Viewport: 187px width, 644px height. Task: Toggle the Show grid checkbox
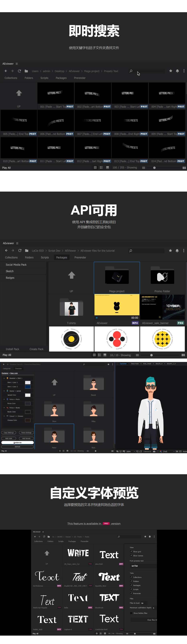[x=131, y=551]
